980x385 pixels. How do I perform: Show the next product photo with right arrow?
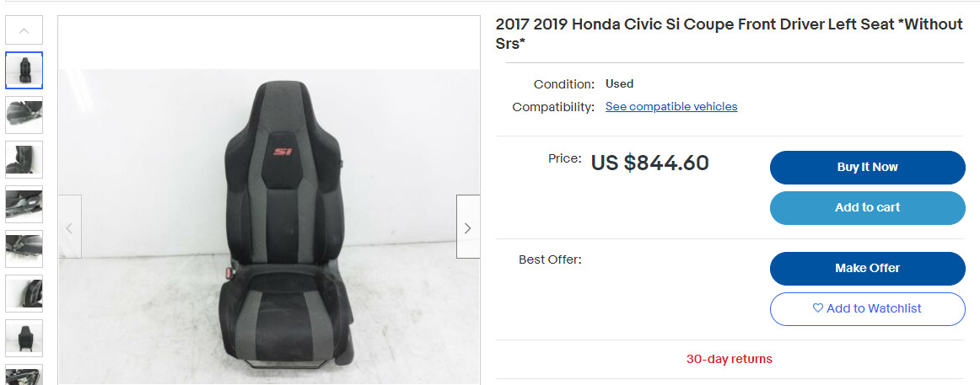click(x=468, y=227)
